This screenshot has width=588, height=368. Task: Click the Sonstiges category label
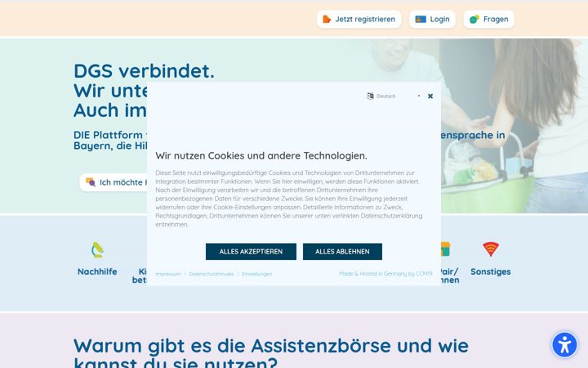pos(491,272)
